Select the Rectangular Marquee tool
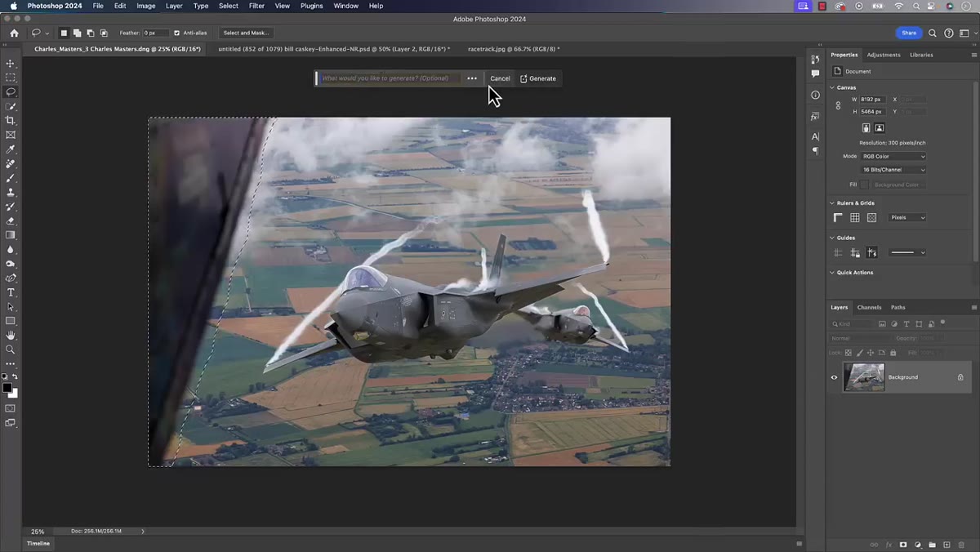Viewport: 980px width, 552px height. coord(11,78)
